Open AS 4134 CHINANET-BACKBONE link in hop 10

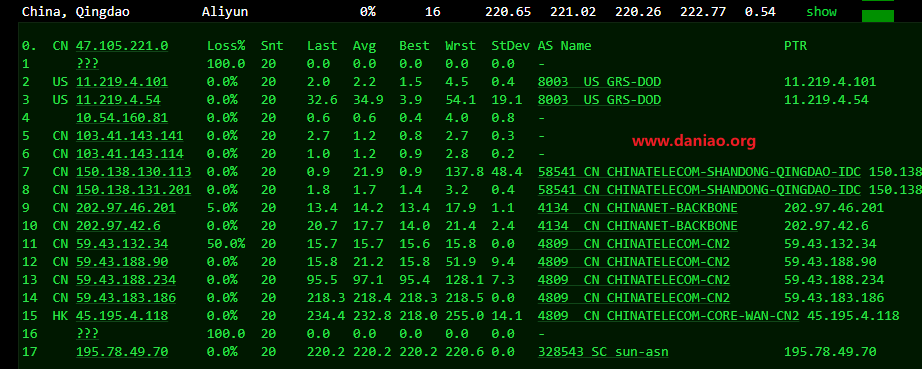pos(637,226)
